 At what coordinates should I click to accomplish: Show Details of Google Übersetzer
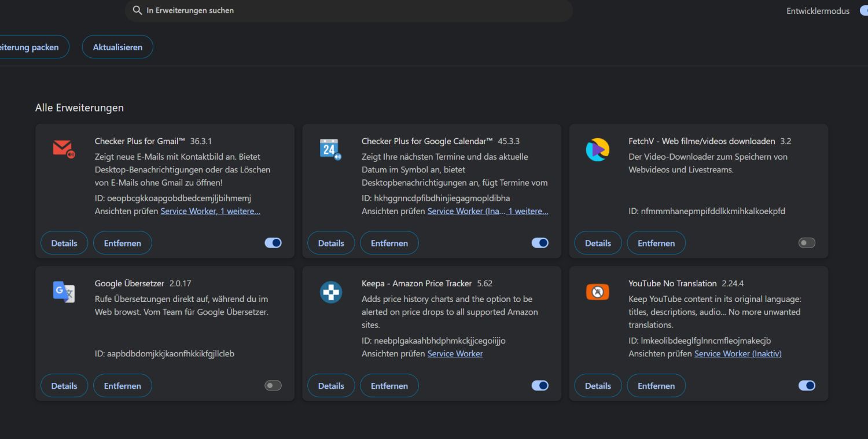click(x=64, y=386)
